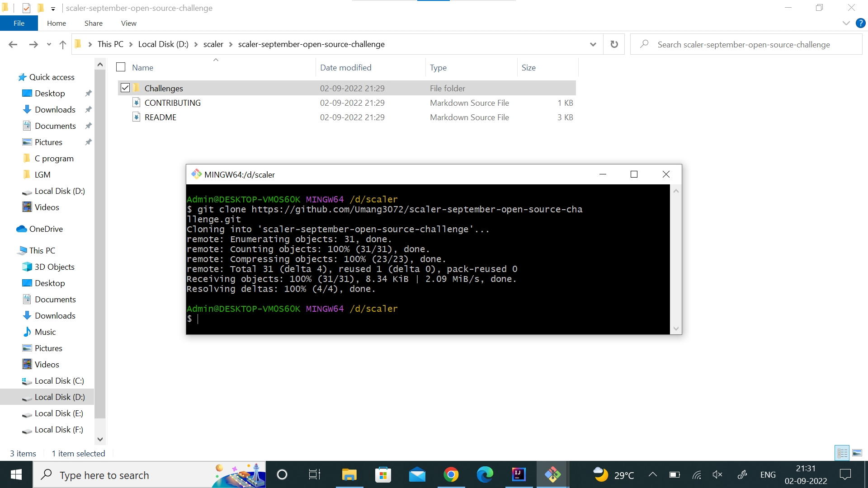The height and width of the screenshot is (488, 868).
Task: Expand the recent locations dropdown beside navigation arrows
Action: point(49,44)
